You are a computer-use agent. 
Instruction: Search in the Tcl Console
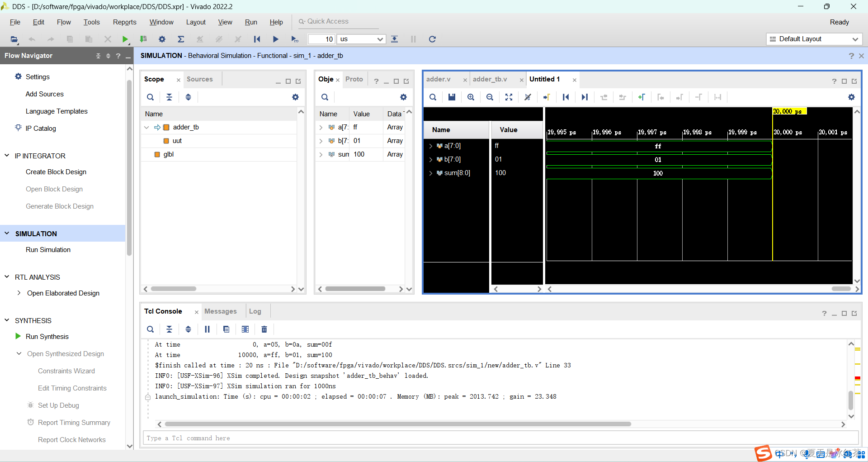pos(150,329)
